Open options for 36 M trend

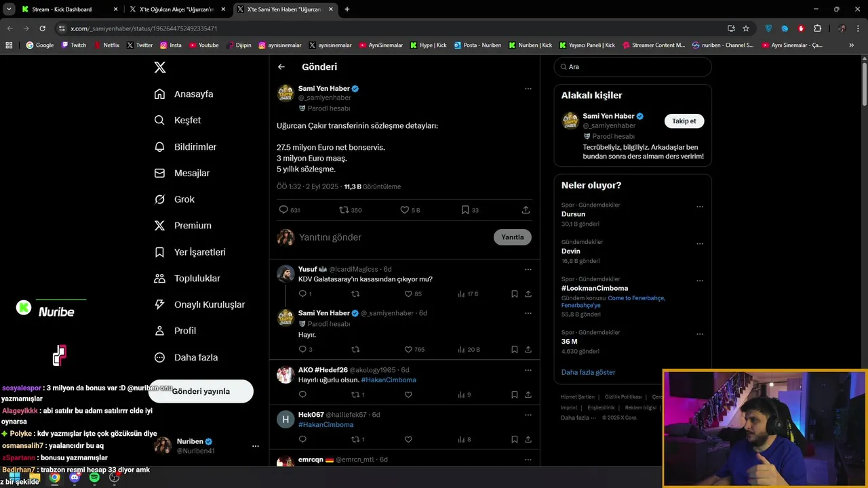tap(700, 334)
